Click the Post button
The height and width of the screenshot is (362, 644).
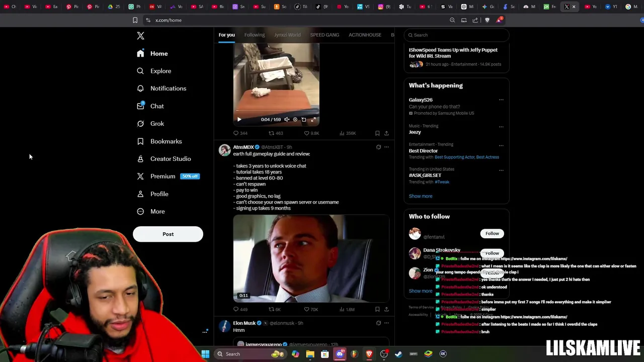pos(168,234)
